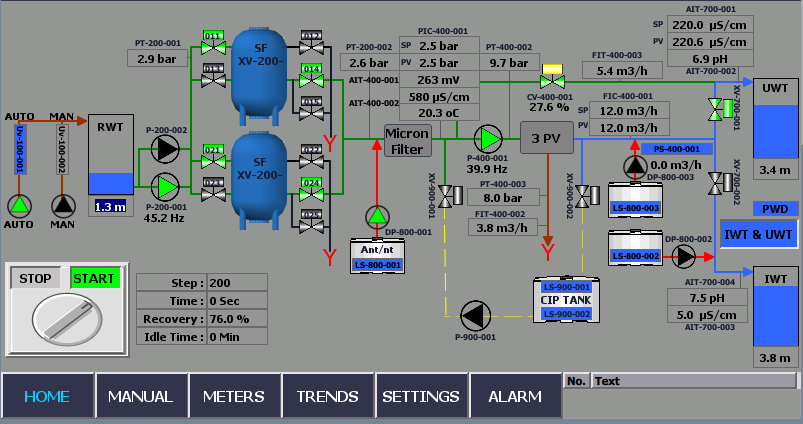Select the MAN feed pump

tap(63, 206)
